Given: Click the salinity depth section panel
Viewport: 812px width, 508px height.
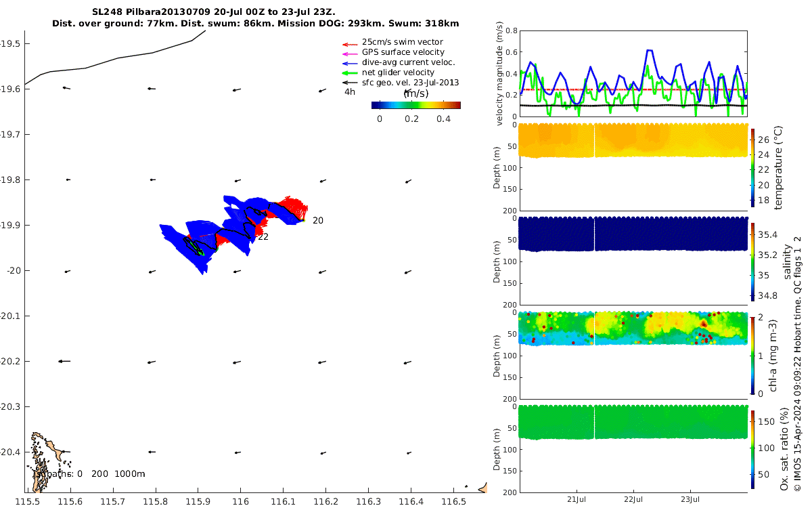Looking at the screenshot, I should tap(632, 261).
